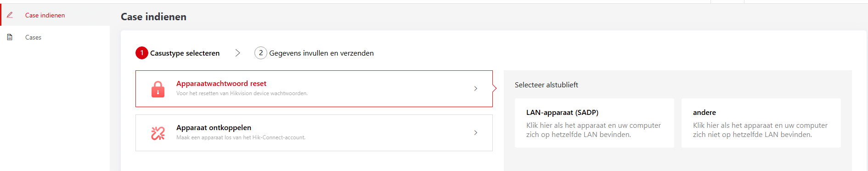This screenshot has width=868, height=171.
Task: Click the arrow separator between wizard steps
Action: [237, 53]
